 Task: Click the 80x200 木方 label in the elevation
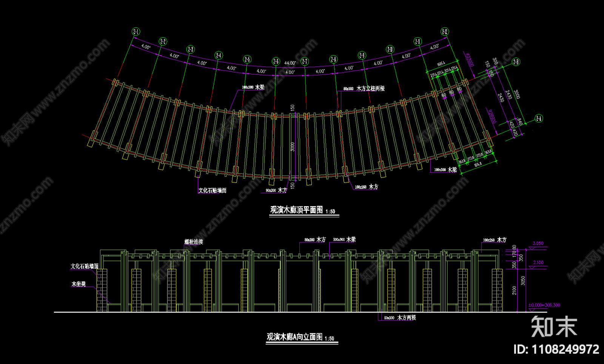click(x=315, y=239)
